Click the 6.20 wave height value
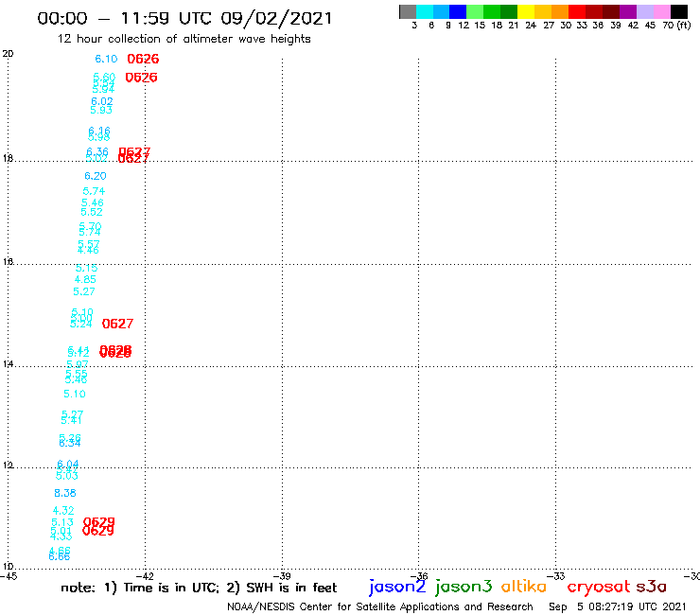The width and height of the screenshot is (700, 615). pyautogui.click(x=96, y=176)
